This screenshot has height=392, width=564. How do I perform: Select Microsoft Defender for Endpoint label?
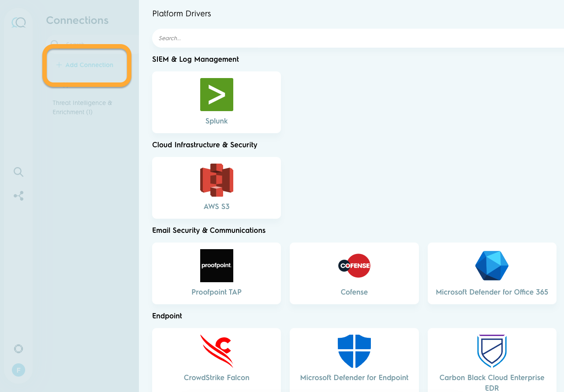[354, 377]
